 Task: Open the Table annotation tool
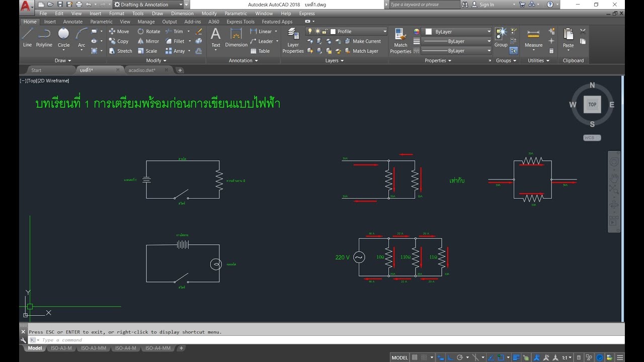click(260, 51)
